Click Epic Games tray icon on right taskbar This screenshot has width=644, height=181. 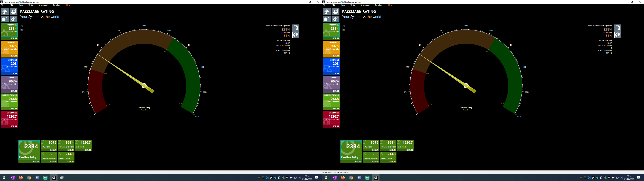(x=609, y=178)
